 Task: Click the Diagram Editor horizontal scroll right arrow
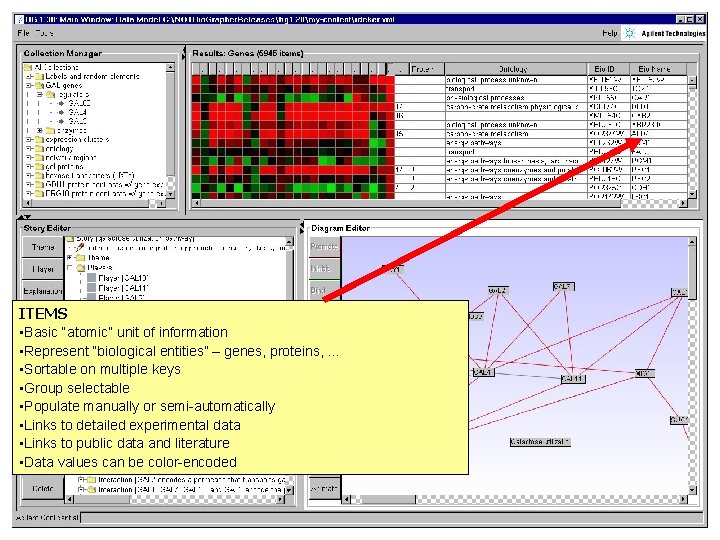pyautogui.click(x=683, y=499)
